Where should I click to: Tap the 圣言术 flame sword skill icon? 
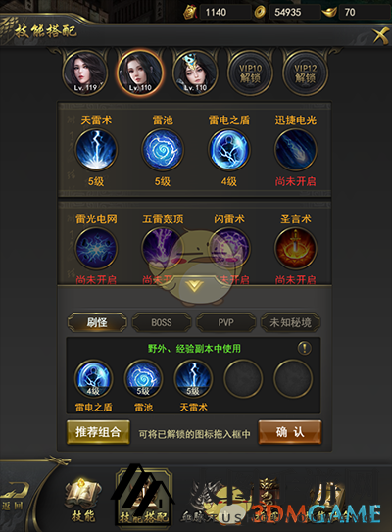tap(296, 248)
